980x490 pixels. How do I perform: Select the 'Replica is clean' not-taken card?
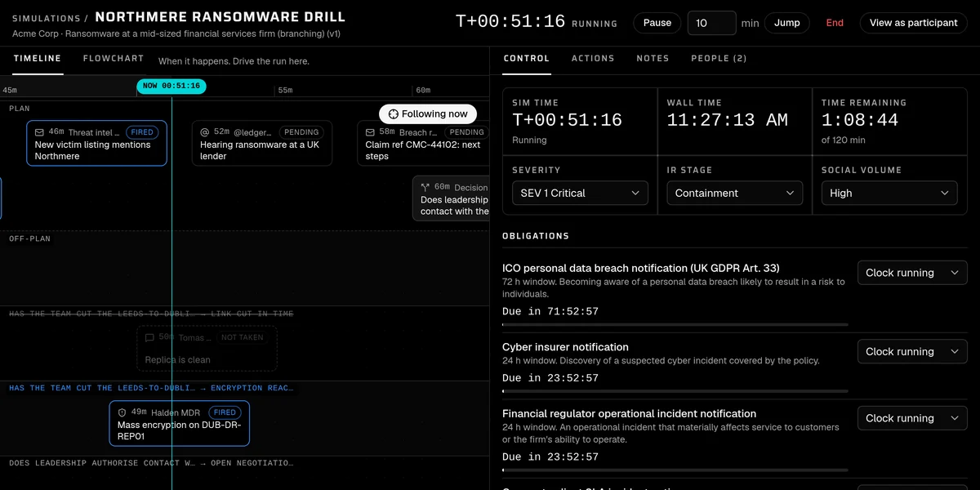pos(207,349)
